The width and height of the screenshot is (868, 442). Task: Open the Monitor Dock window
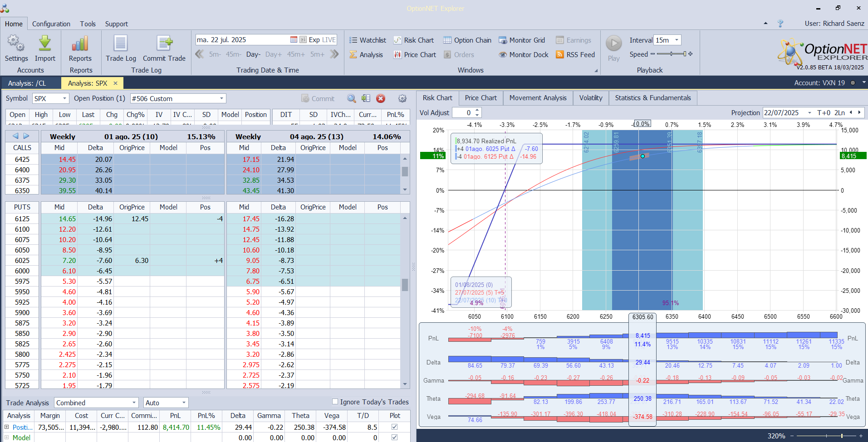tap(524, 55)
